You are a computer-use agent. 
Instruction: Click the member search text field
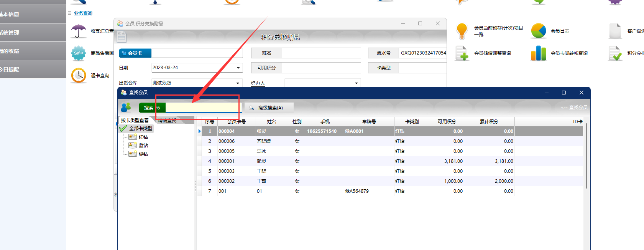pos(202,108)
